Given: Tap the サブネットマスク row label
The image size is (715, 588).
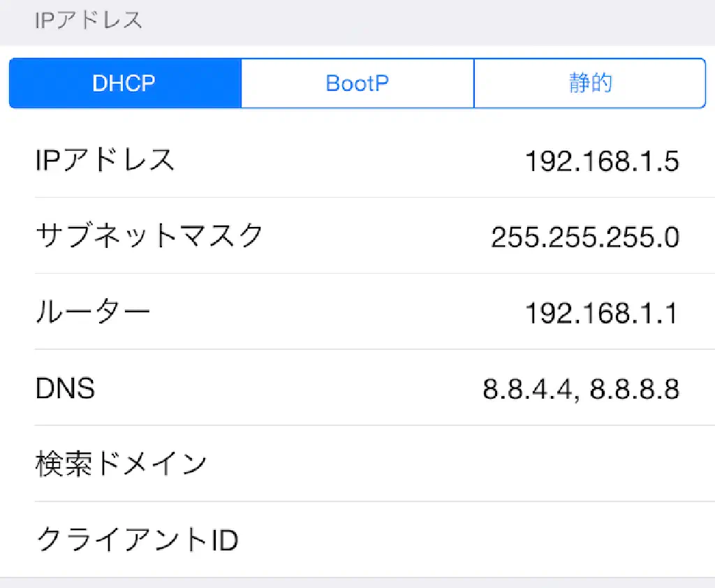Looking at the screenshot, I should (149, 236).
